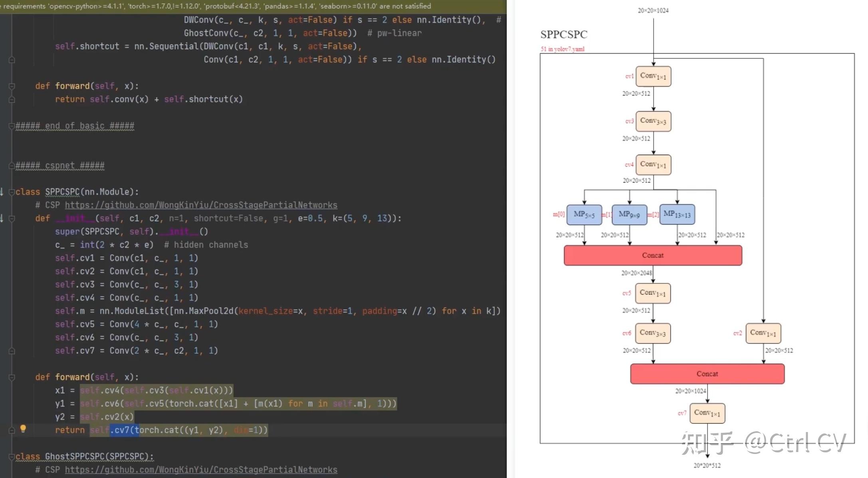
Task: Toggle fold at '##### end of basic #####'
Action: click(x=12, y=126)
